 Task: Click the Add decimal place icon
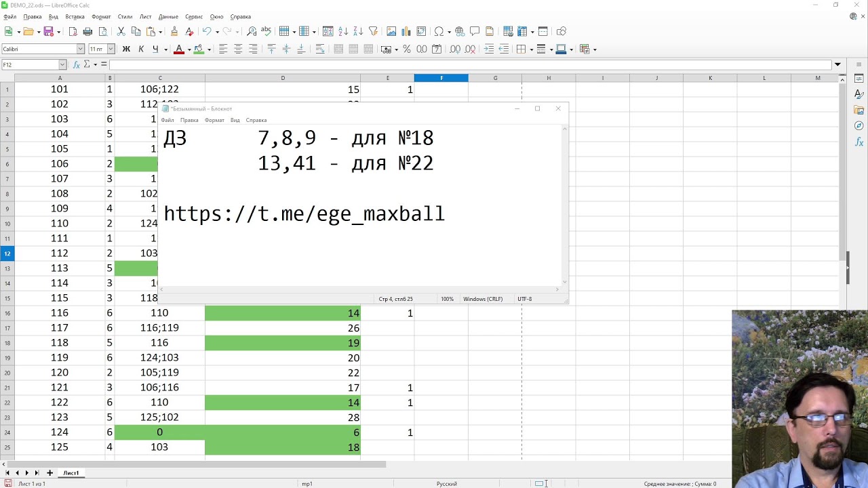[x=455, y=49]
